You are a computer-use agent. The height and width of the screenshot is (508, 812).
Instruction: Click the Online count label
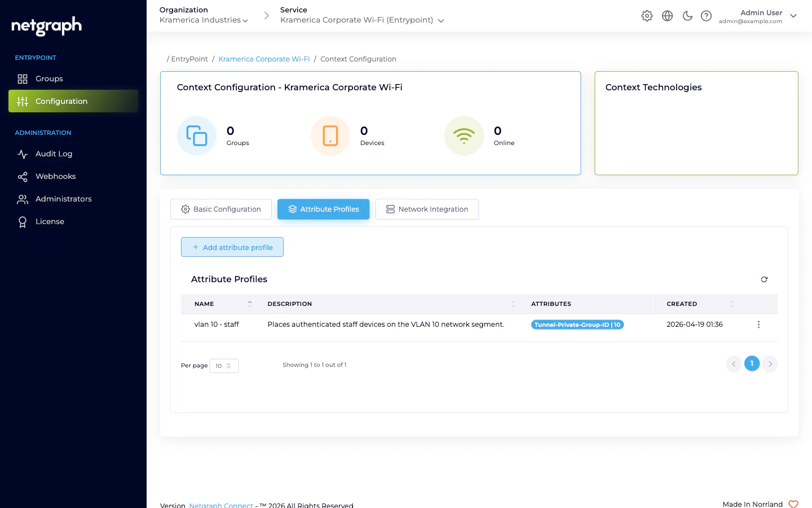coord(504,143)
